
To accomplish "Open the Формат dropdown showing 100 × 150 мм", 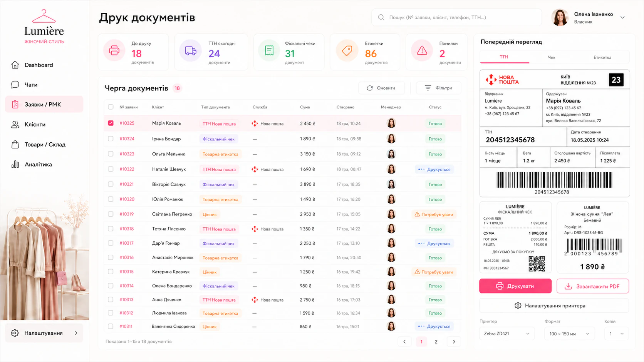I will 569,334.
